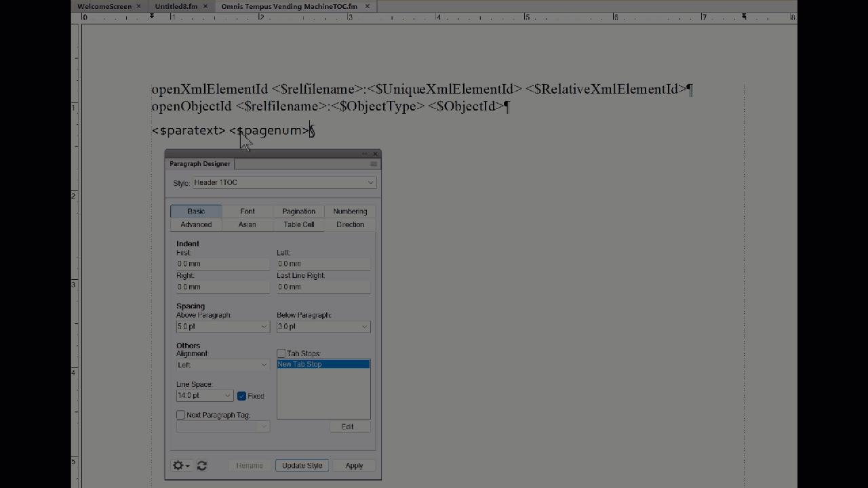Click the openXmlElementId line in the document
Screen dimensions: 868x488
[422, 89]
